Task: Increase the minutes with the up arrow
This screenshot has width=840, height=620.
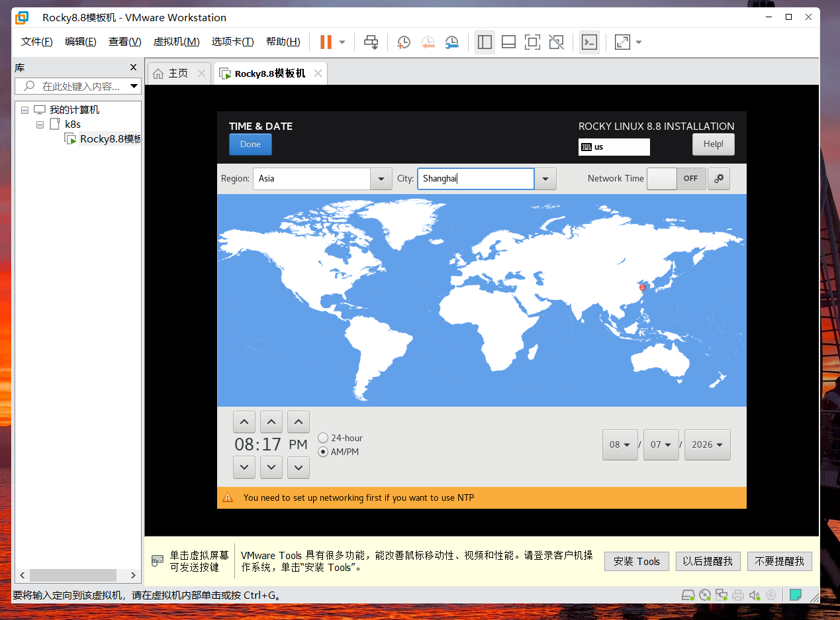Action: pyautogui.click(x=271, y=422)
